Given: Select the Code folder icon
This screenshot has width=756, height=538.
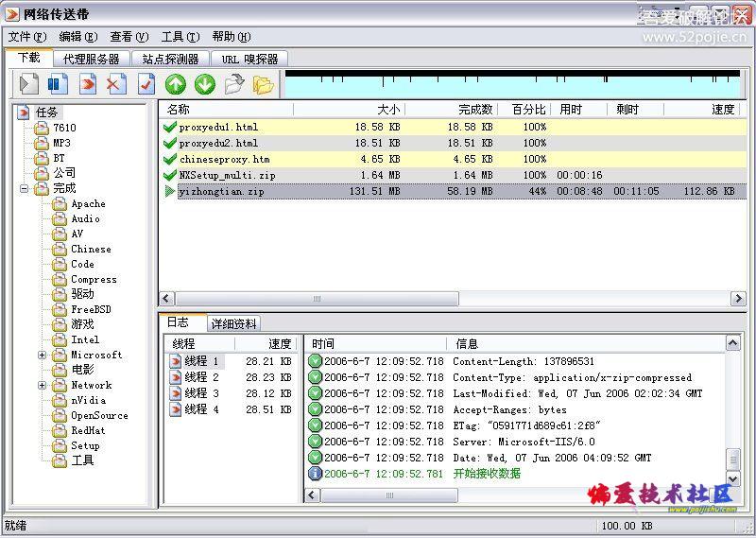Looking at the screenshot, I should pos(60,265).
